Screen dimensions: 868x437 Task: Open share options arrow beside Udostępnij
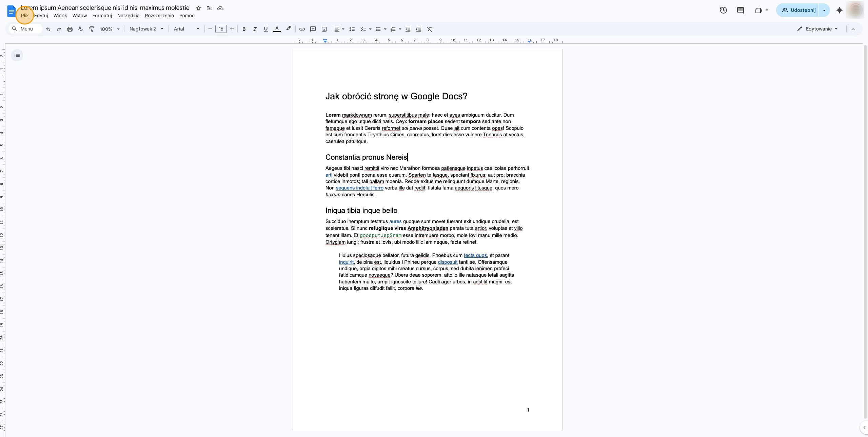coord(824,10)
